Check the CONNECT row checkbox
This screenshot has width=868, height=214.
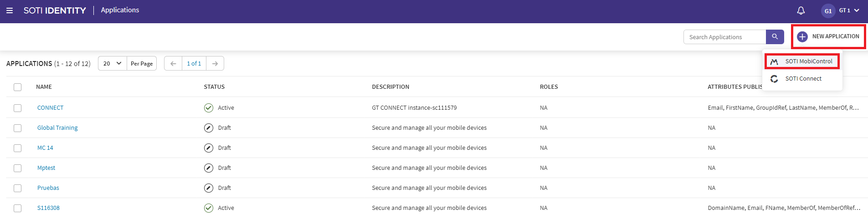(18, 108)
